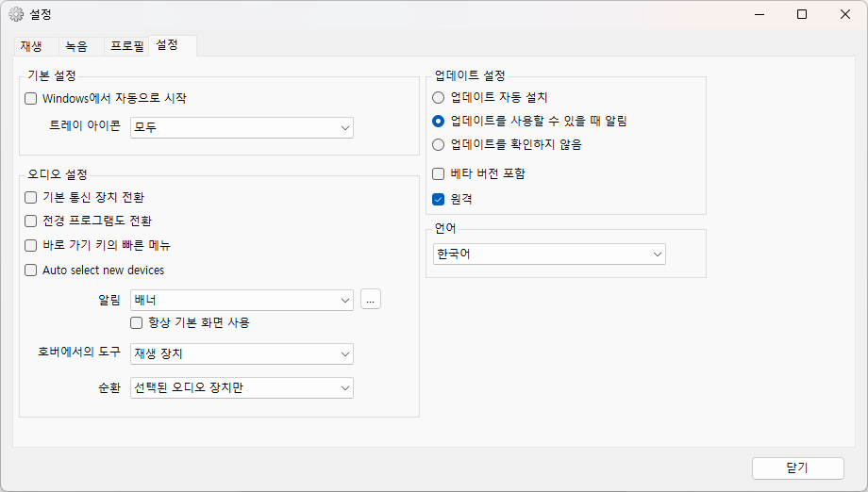
Task: Click the ellipsis button beside 알림
Action: click(x=371, y=299)
